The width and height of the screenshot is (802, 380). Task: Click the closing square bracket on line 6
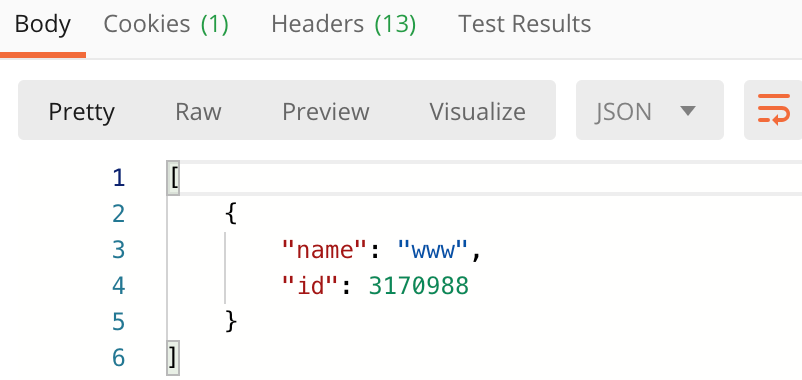tap(173, 358)
